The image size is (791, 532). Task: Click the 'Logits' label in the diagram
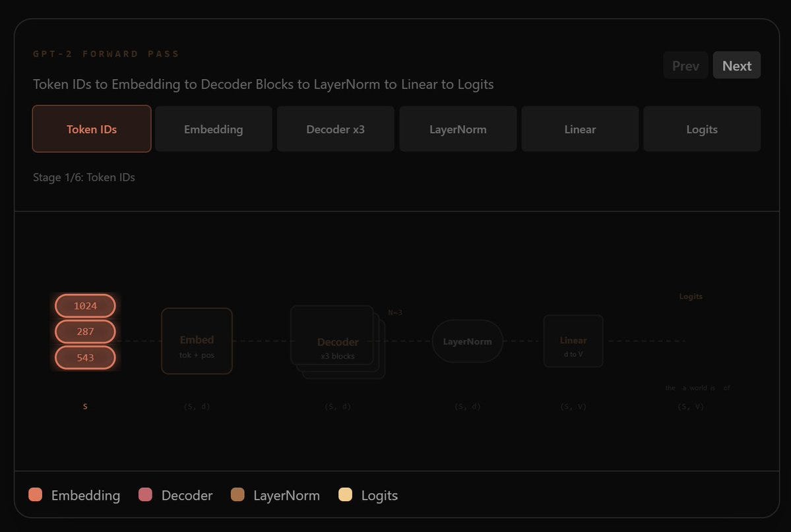click(691, 297)
